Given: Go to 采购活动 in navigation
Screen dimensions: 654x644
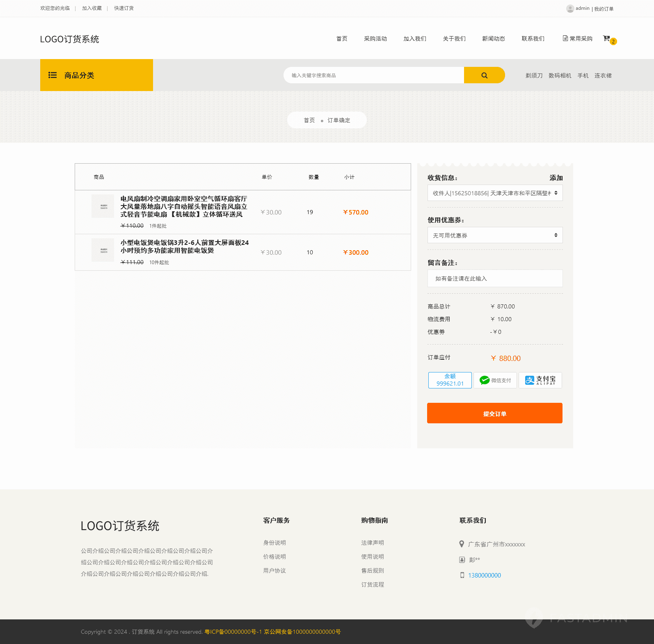Looking at the screenshot, I should point(375,39).
